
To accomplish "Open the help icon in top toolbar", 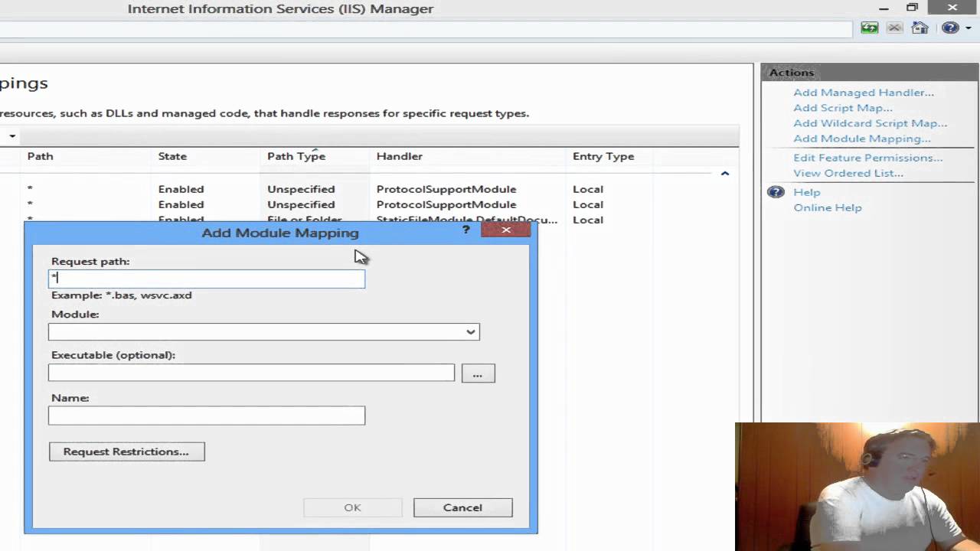I will point(950,28).
